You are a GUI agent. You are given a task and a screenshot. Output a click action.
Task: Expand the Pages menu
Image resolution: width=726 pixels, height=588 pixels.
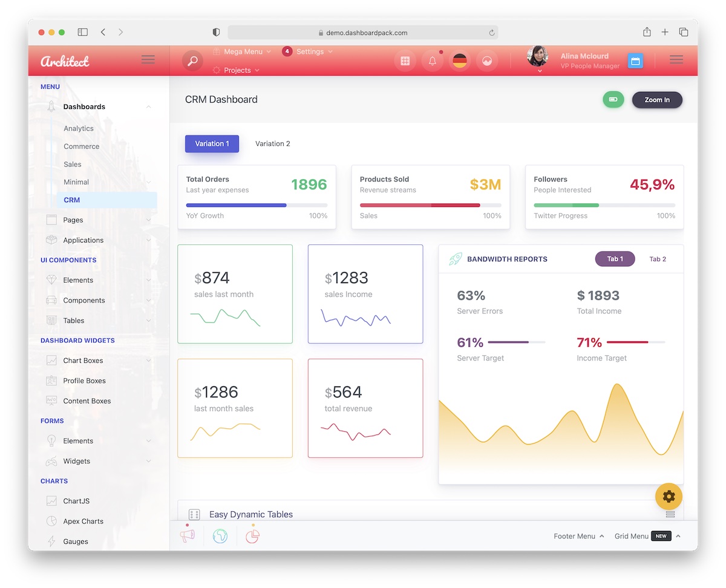pos(149,220)
